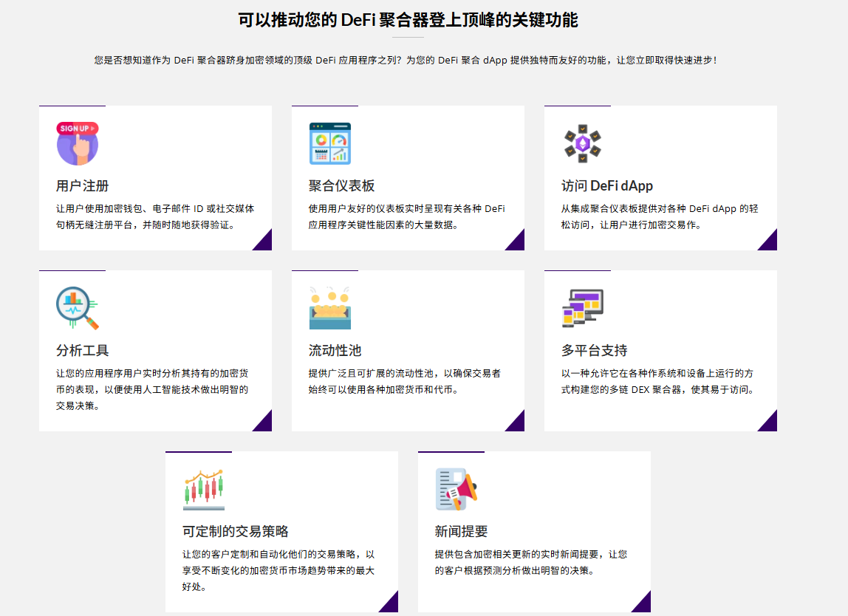This screenshot has height=616, width=848.
Task: Click the 可定制的交易策略 heading
Action: point(235,531)
